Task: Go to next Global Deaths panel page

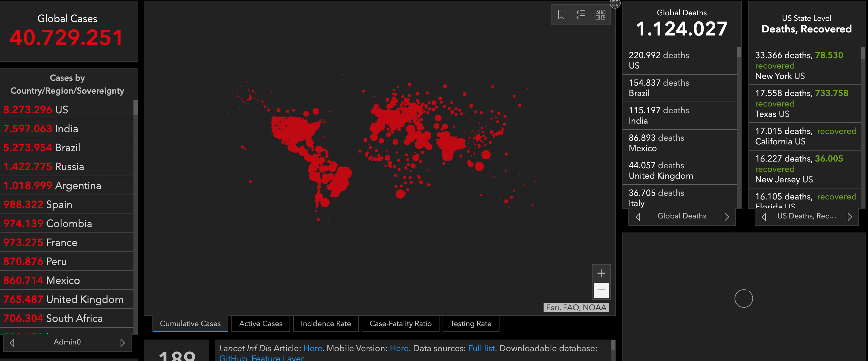Action: 727,217
